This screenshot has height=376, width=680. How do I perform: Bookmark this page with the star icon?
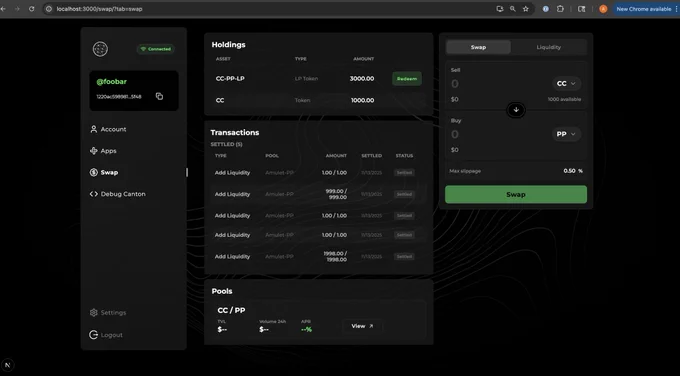[526, 9]
